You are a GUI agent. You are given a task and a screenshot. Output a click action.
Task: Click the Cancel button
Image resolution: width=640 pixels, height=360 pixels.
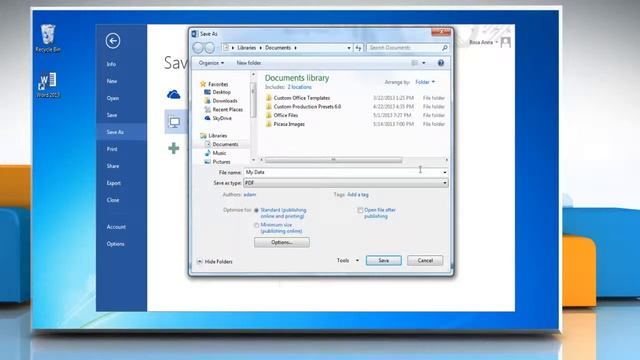[425, 260]
